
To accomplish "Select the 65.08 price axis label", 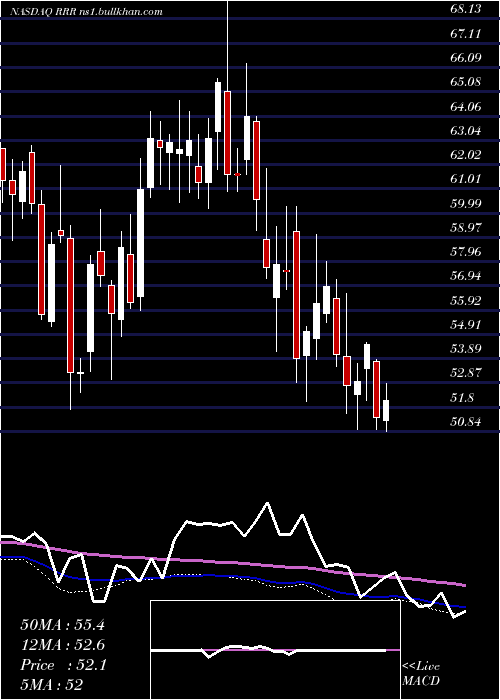I will (467, 82).
